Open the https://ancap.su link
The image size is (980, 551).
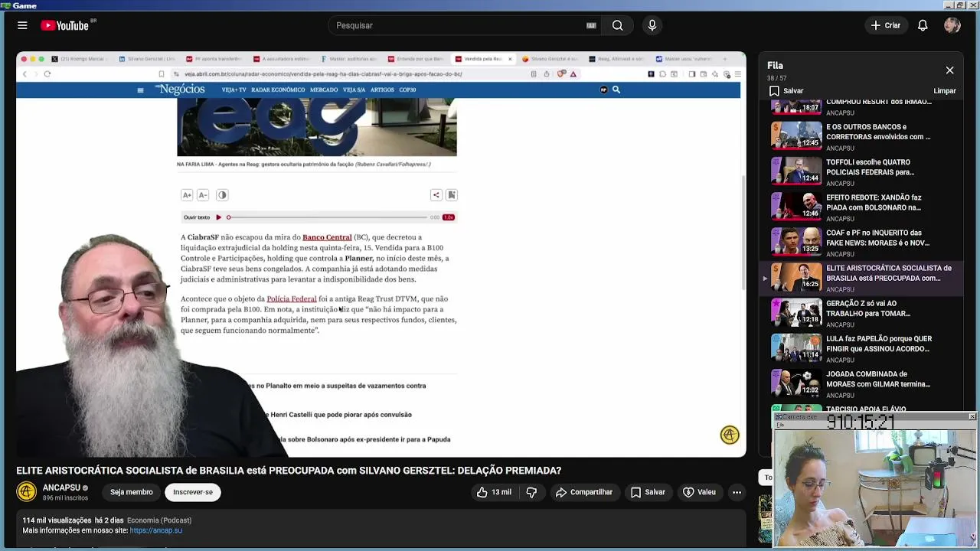[156, 530]
